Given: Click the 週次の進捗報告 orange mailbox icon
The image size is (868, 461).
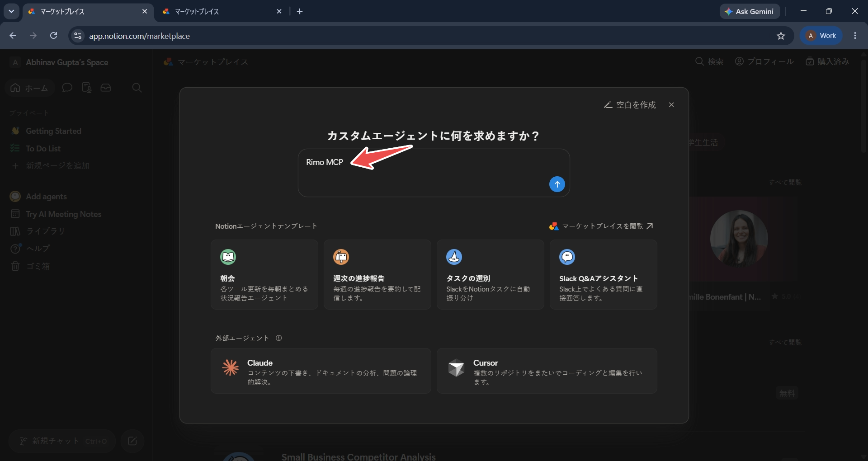Looking at the screenshot, I should click(341, 257).
